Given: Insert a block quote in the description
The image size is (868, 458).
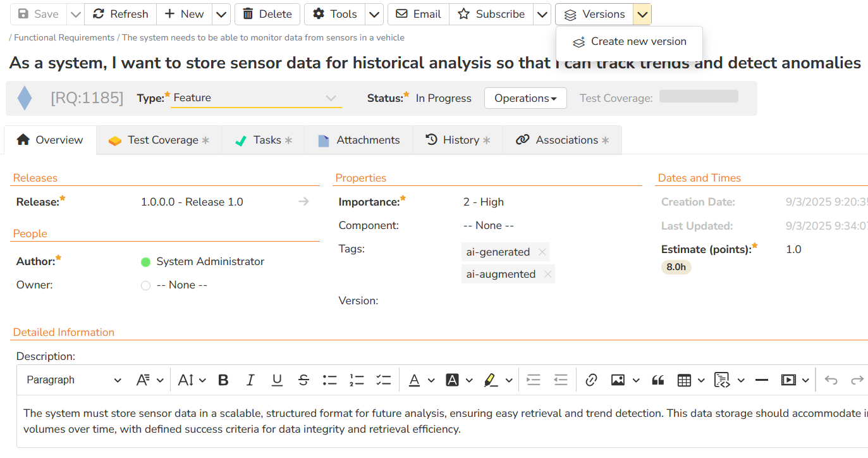Looking at the screenshot, I should [x=658, y=380].
